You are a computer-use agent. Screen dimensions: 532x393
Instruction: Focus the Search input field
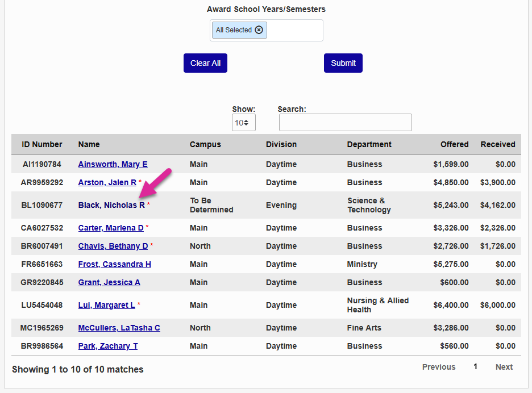pos(346,123)
